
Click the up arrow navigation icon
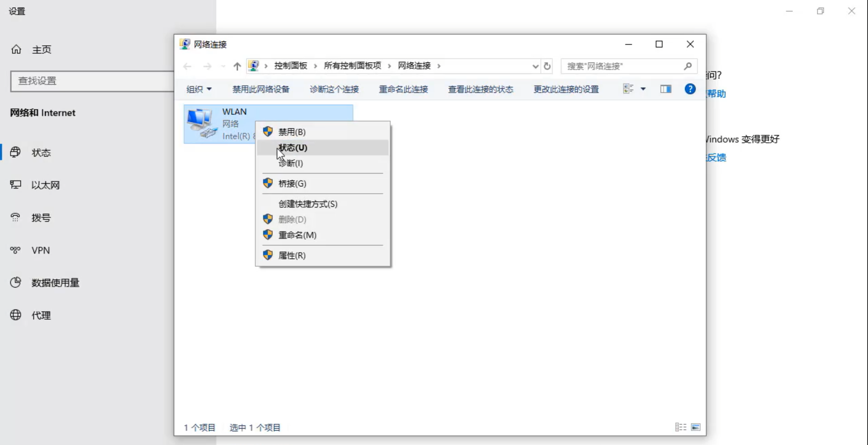(x=237, y=66)
